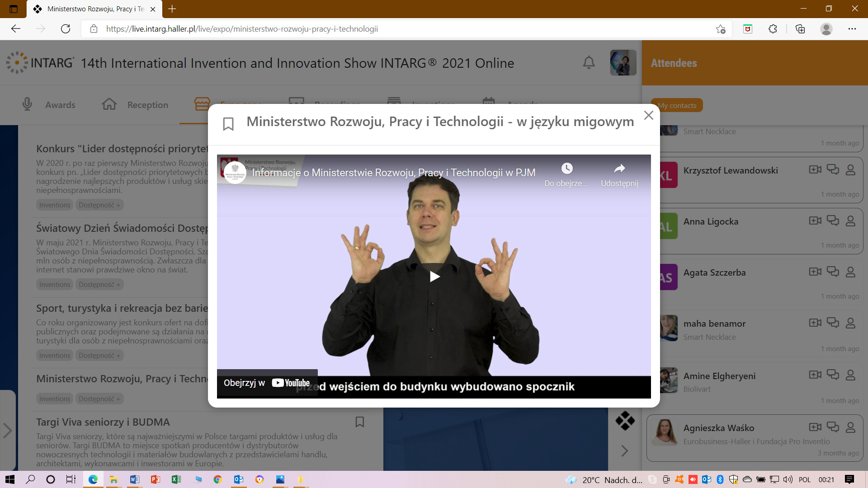The height and width of the screenshot is (488, 868).
Task: Open chat with Krzysztof Lewandowski
Action: [833, 169]
